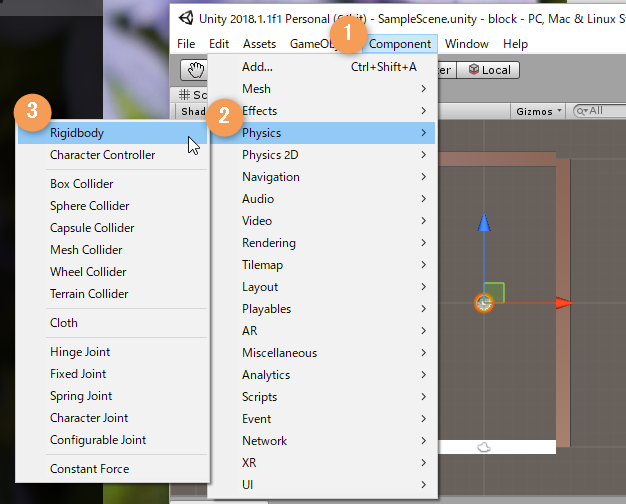
Task: Add a Terrain Collider component
Action: (x=113, y=294)
